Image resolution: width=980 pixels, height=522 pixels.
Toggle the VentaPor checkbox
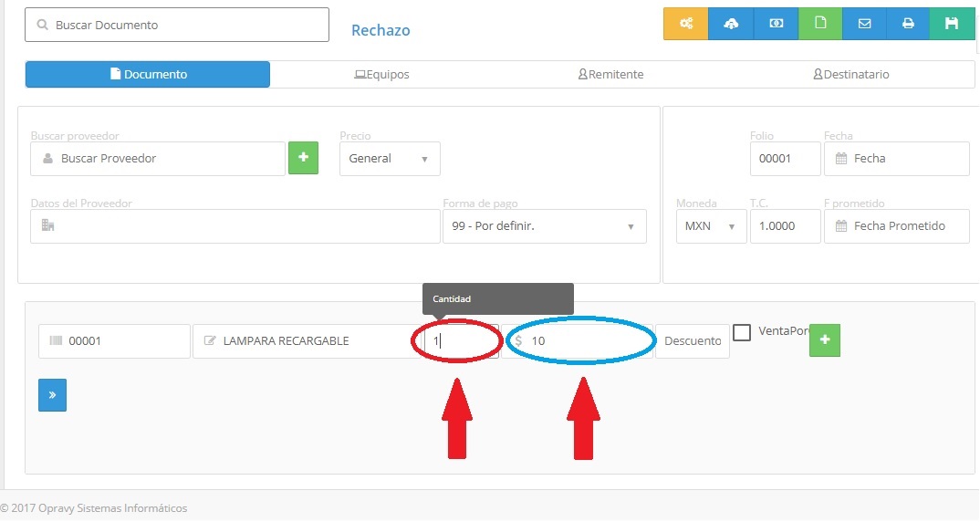[x=742, y=332]
